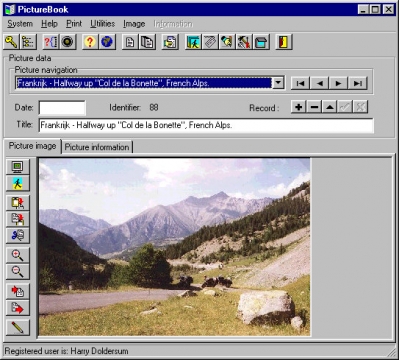This screenshot has height=360, width=400.
Task: Click the golden key toolbar icon
Action: (11, 42)
